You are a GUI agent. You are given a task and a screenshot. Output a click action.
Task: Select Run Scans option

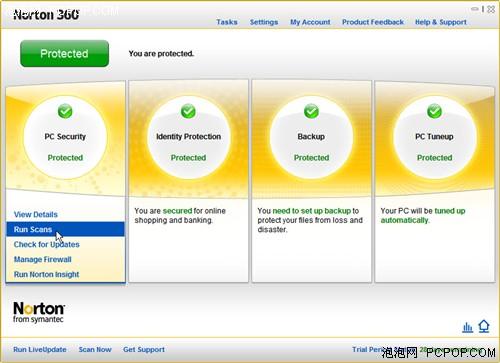65,229
